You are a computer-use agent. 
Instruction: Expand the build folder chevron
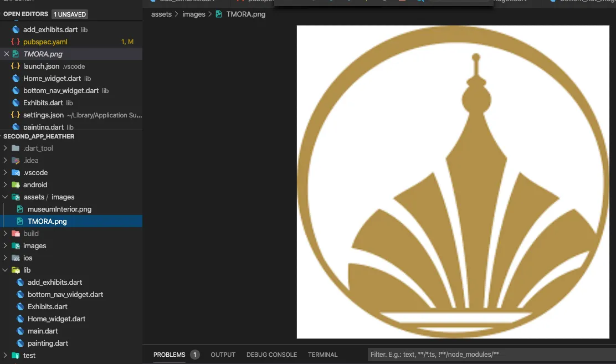tap(5, 233)
